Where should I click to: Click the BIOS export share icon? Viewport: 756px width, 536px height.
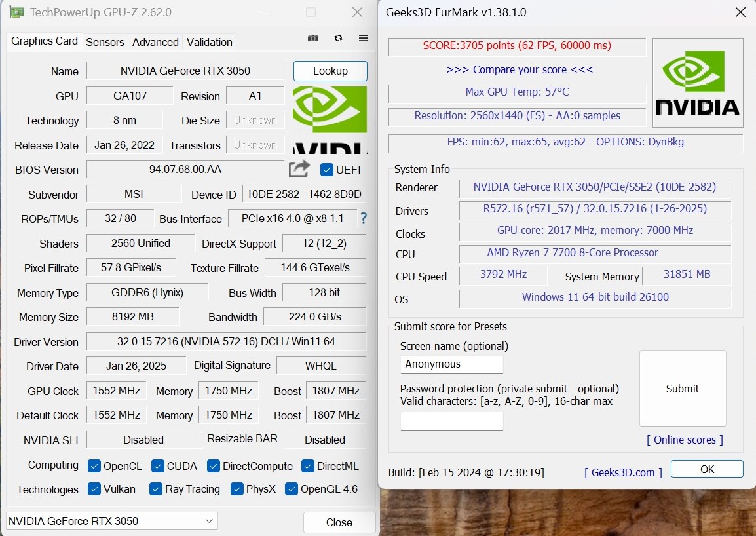click(299, 169)
